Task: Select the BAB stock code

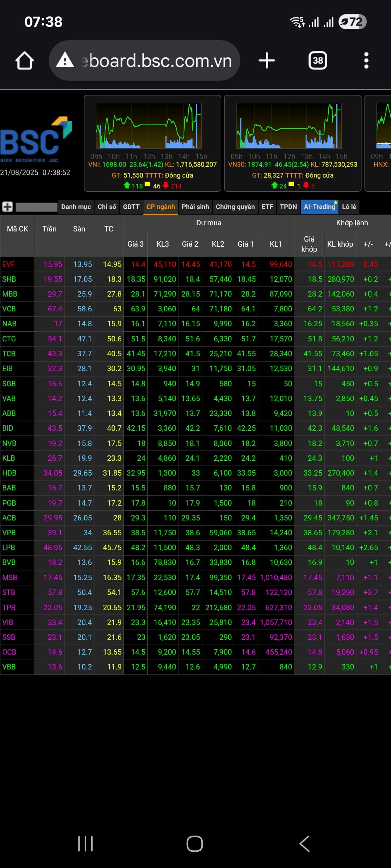Action: (x=9, y=488)
